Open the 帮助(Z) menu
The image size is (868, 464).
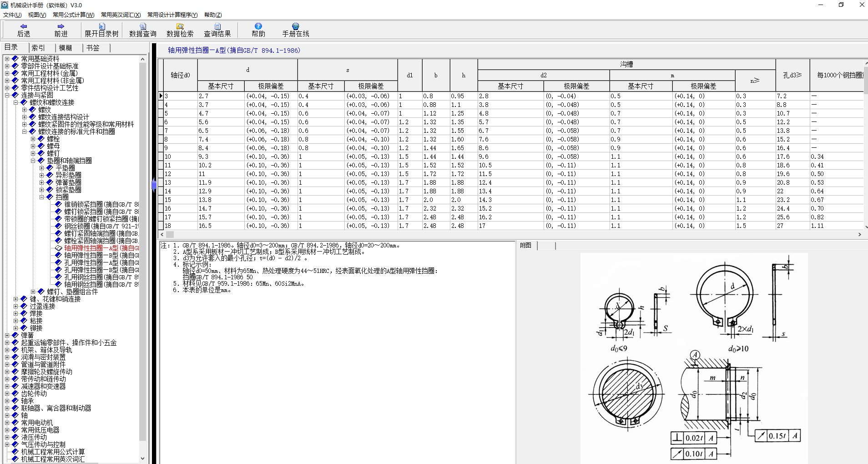tap(213, 15)
